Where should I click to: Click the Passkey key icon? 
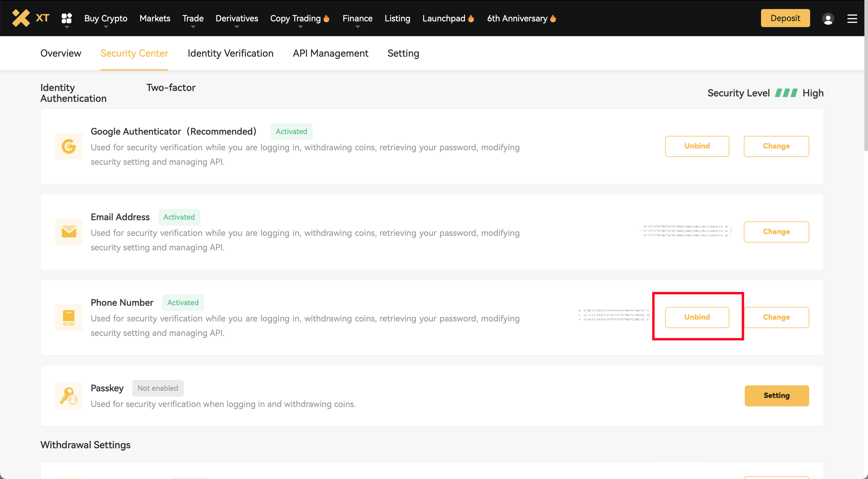(69, 396)
